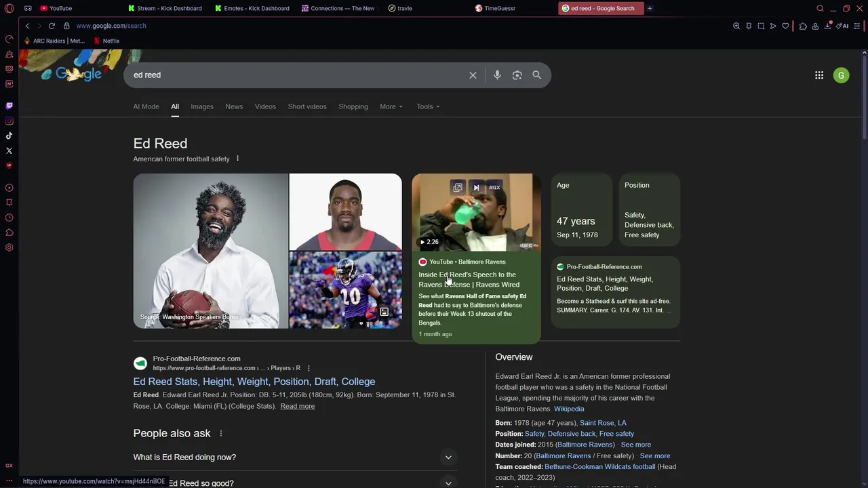Select the Images search filter

tap(202, 106)
